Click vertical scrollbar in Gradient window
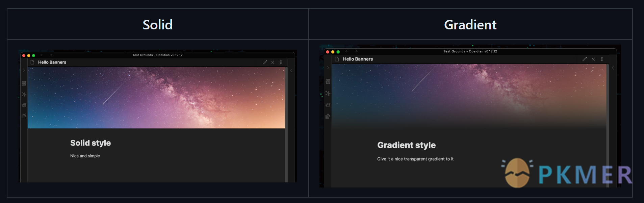The width and height of the screenshot is (644, 203). (x=608, y=126)
